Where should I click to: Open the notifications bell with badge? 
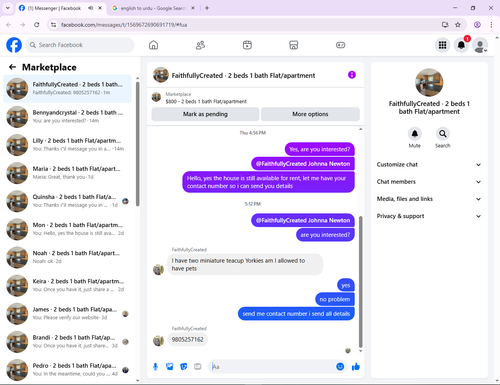(461, 45)
